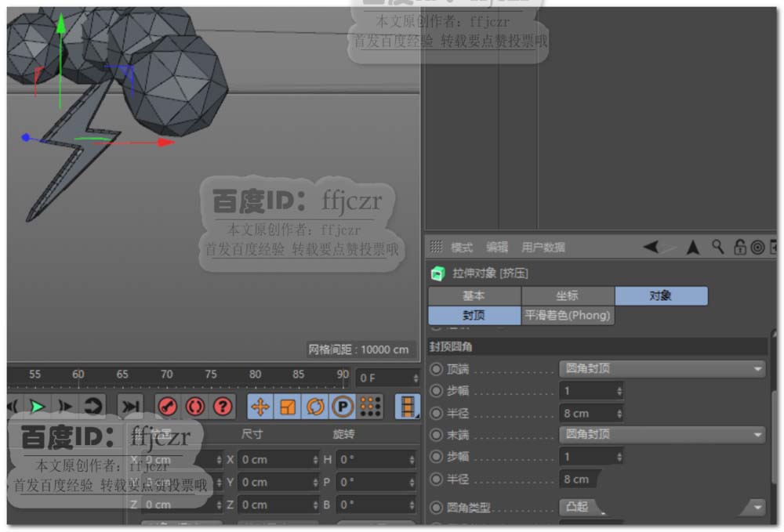Select the 封顶 tab
The height and width of the screenshot is (532, 784).
click(474, 315)
